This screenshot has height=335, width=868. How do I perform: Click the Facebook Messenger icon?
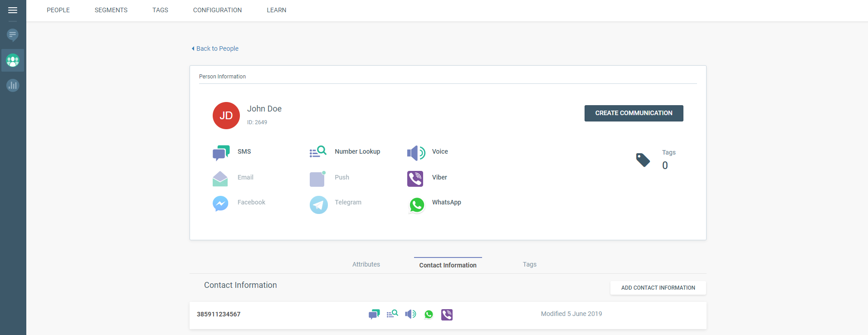[220, 204]
